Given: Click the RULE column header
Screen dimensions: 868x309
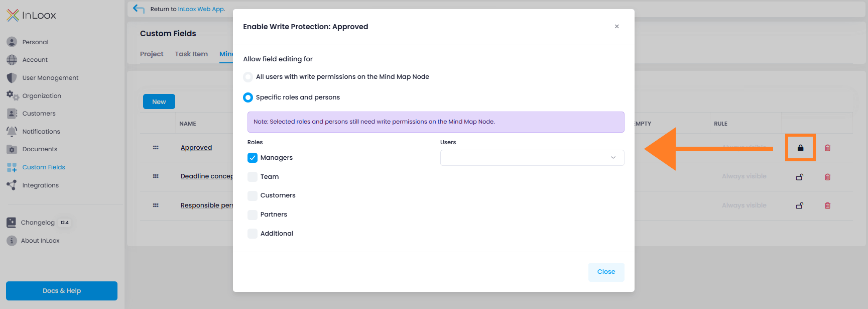Looking at the screenshot, I should pyautogui.click(x=720, y=124).
